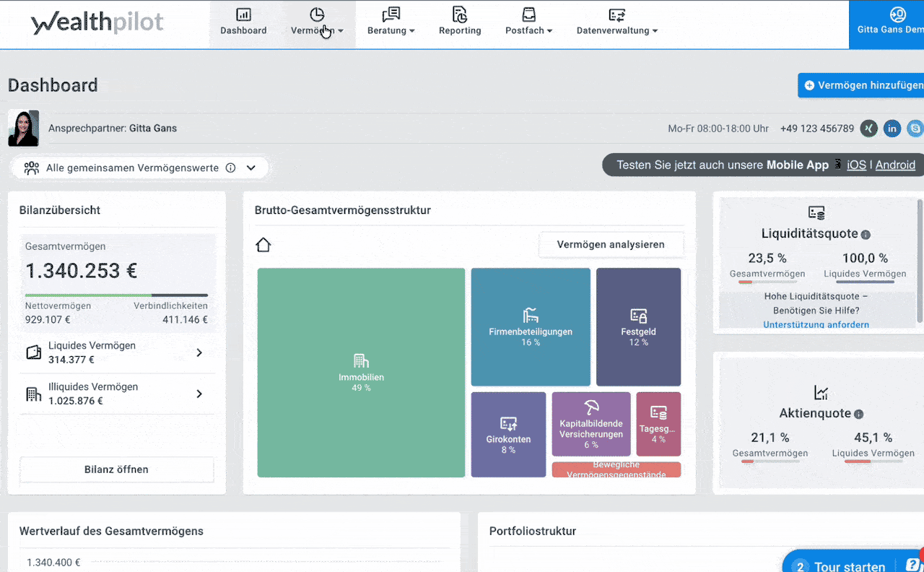Open the Datenverwaltung dropdown menu

pos(617,22)
